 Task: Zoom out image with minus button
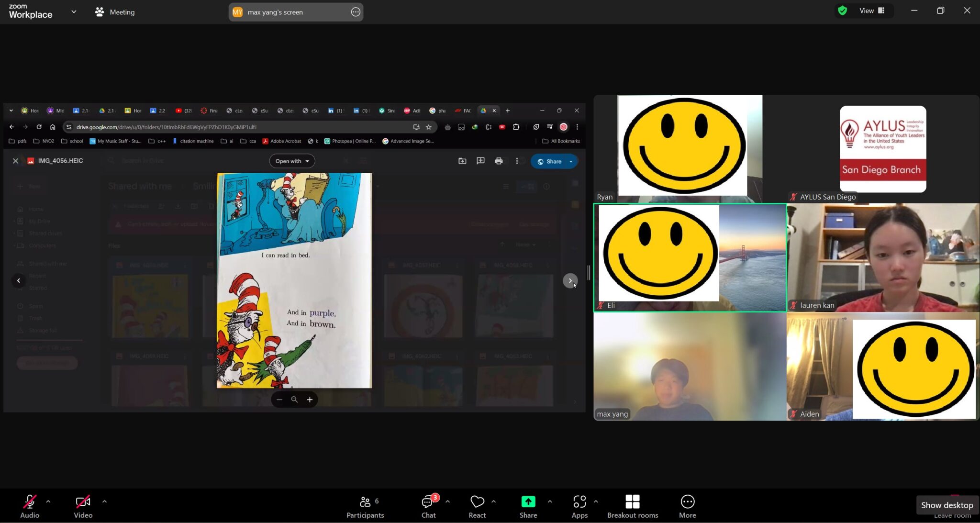tap(279, 400)
